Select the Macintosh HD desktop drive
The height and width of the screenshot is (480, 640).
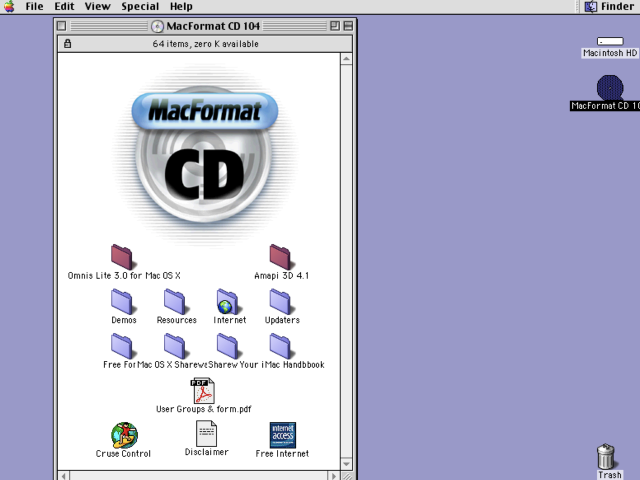pyautogui.click(x=610, y=41)
